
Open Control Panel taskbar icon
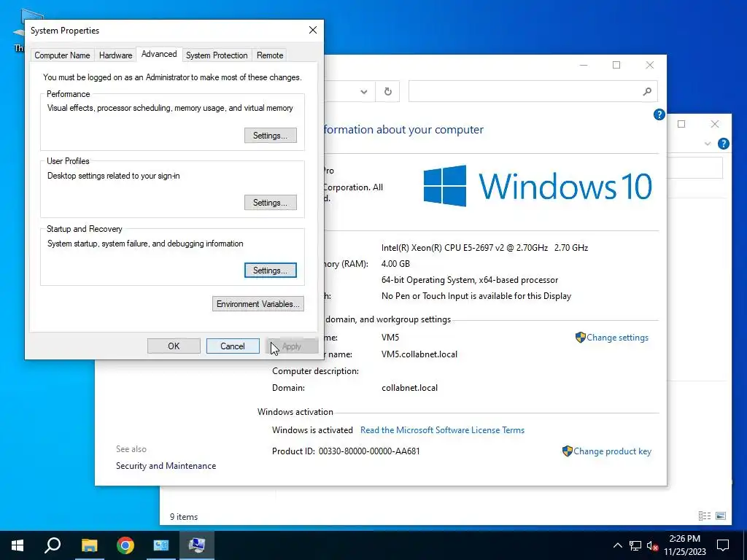[161, 545]
